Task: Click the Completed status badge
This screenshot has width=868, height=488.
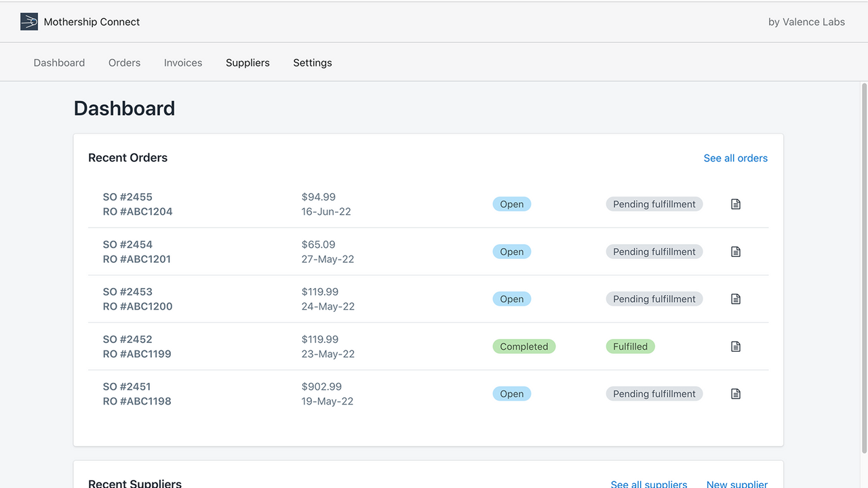Action: [524, 346]
